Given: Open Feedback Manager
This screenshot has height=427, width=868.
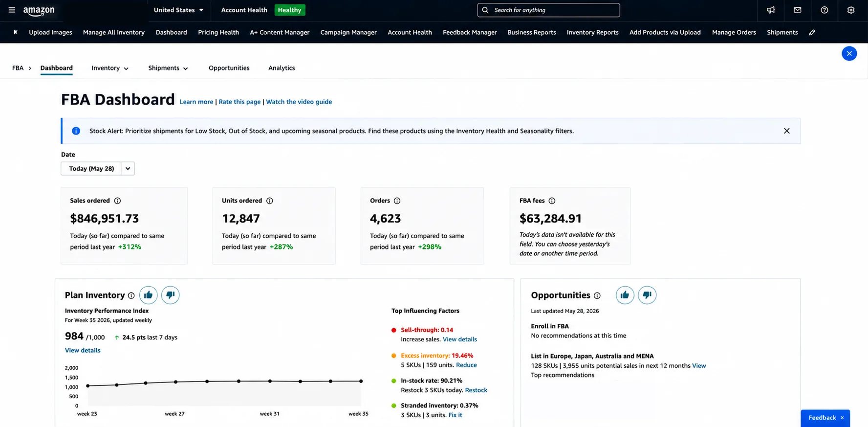Looking at the screenshot, I should coord(470,32).
